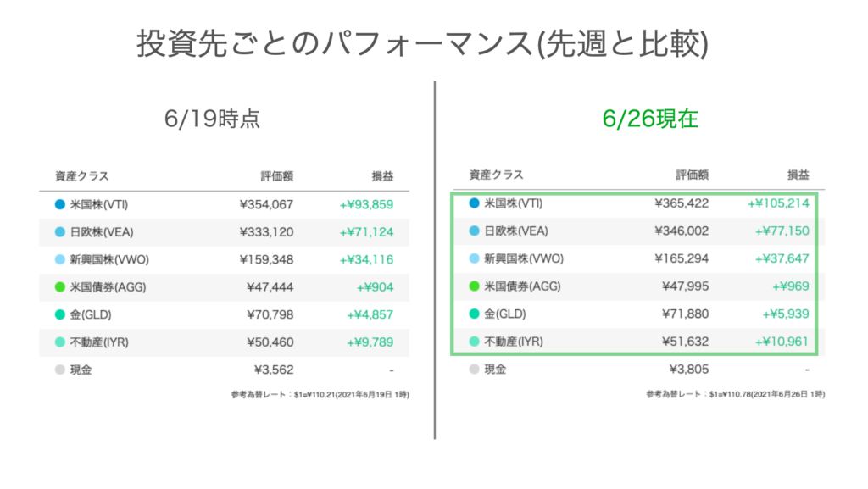Click the gray 現金 dot in the 6/26 table
Viewport: 868px width, 489px height.
coord(474,370)
